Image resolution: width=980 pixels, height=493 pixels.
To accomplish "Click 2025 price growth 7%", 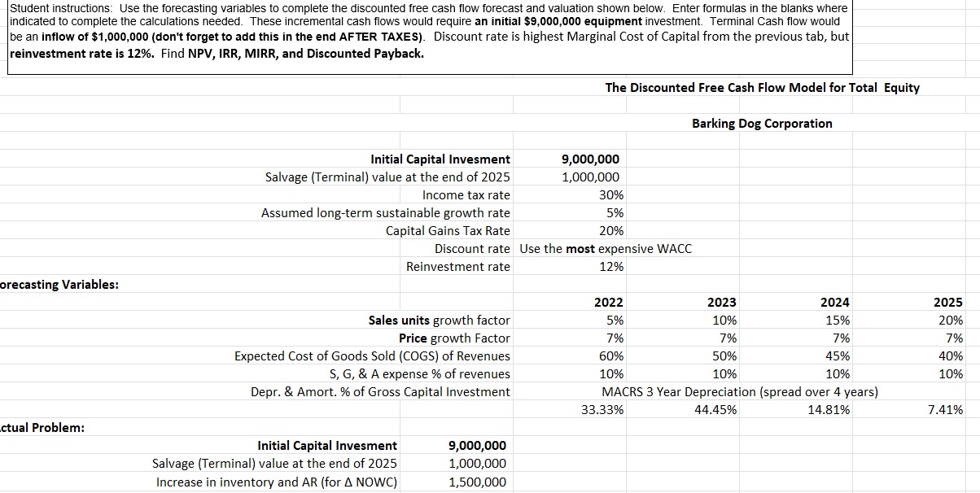I will (x=953, y=338).
